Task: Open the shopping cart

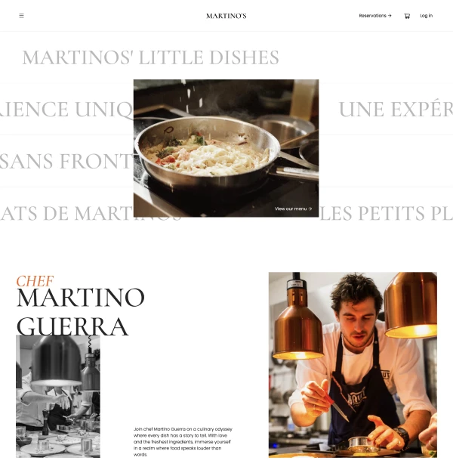Action: click(x=407, y=16)
